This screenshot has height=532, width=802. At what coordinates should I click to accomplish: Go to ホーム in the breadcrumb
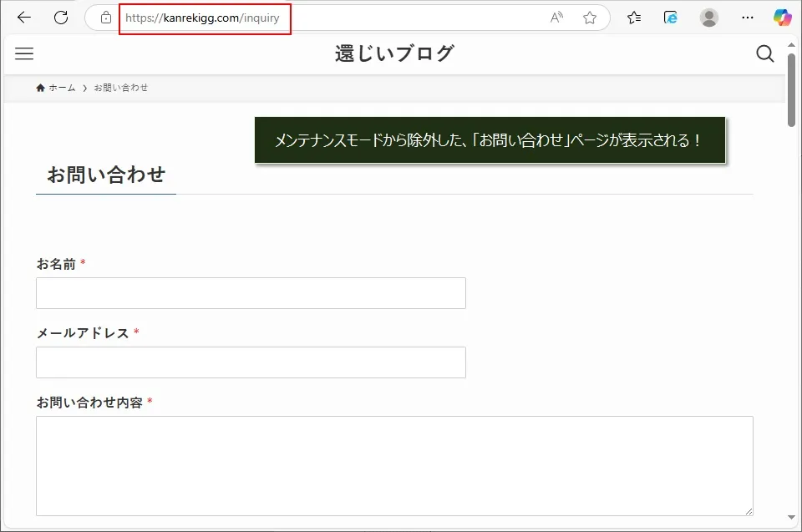click(56, 88)
